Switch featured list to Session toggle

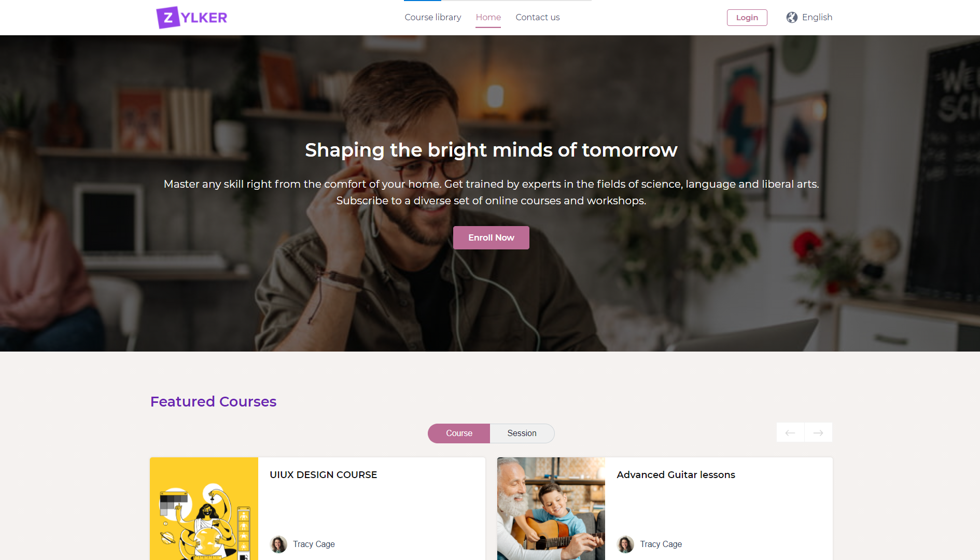click(522, 433)
